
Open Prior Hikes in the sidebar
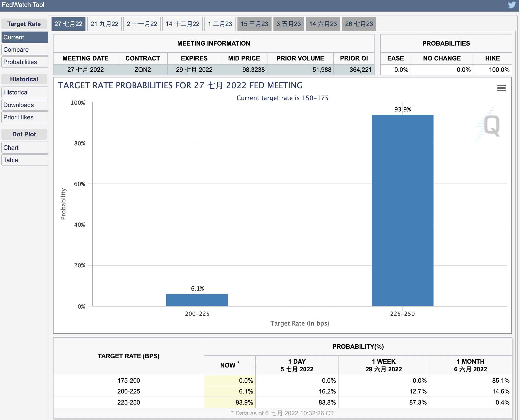click(x=25, y=117)
